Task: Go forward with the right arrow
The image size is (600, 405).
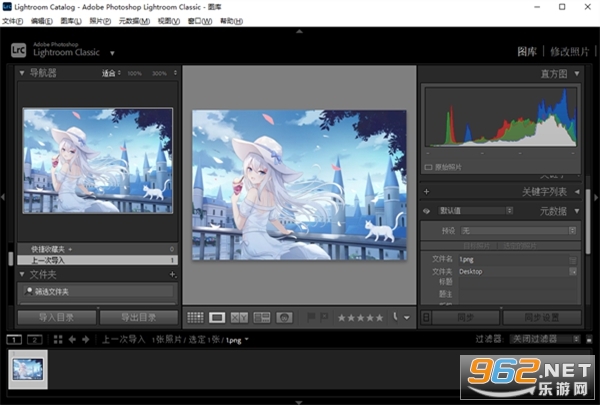Action: (86, 339)
